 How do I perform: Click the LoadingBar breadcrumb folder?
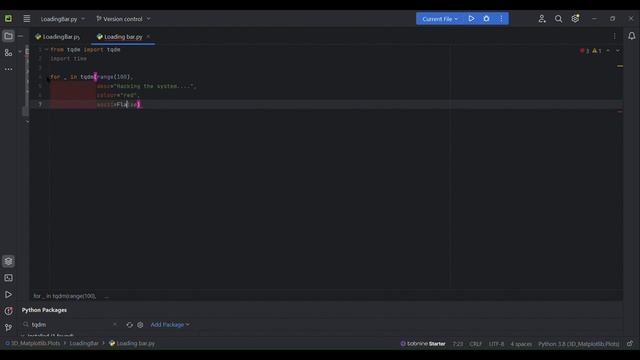coord(84,344)
